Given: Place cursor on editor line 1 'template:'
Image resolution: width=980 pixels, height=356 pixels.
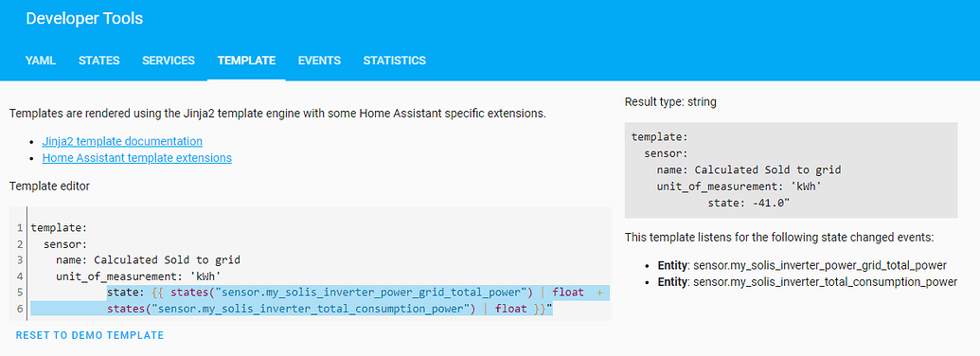Looking at the screenshot, I should (60, 228).
